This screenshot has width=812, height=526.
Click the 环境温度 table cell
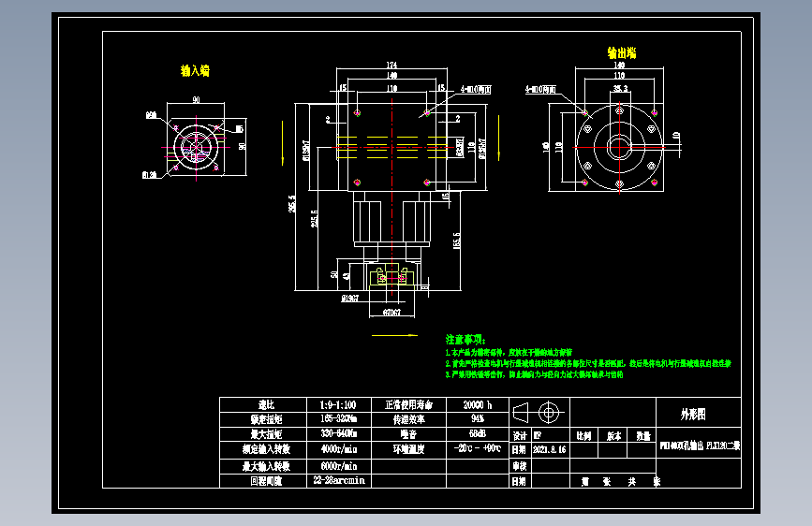[408, 449]
